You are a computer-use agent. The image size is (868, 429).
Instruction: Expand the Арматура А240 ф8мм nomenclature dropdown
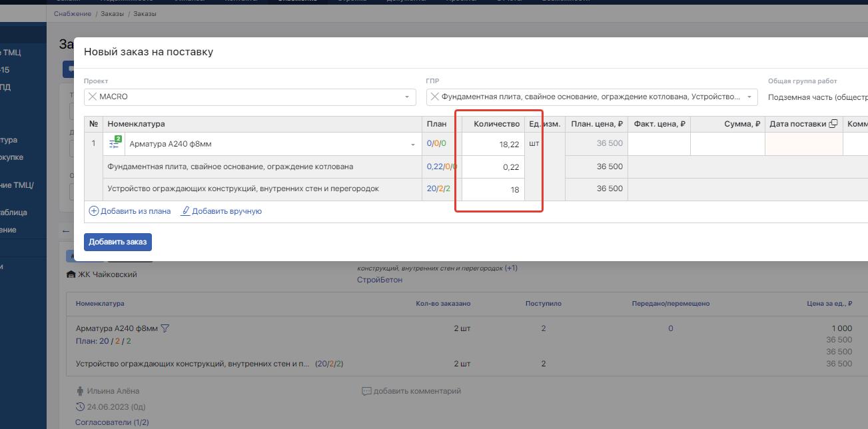pos(412,144)
